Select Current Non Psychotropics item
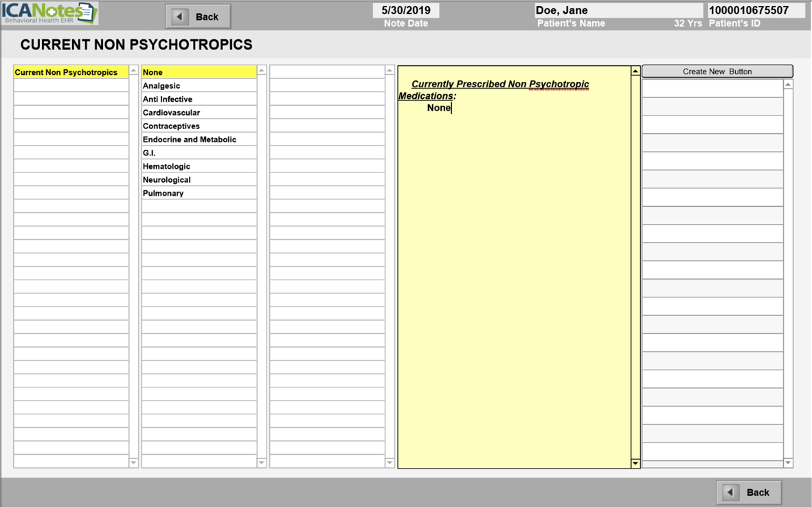 [x=66, y=72]
